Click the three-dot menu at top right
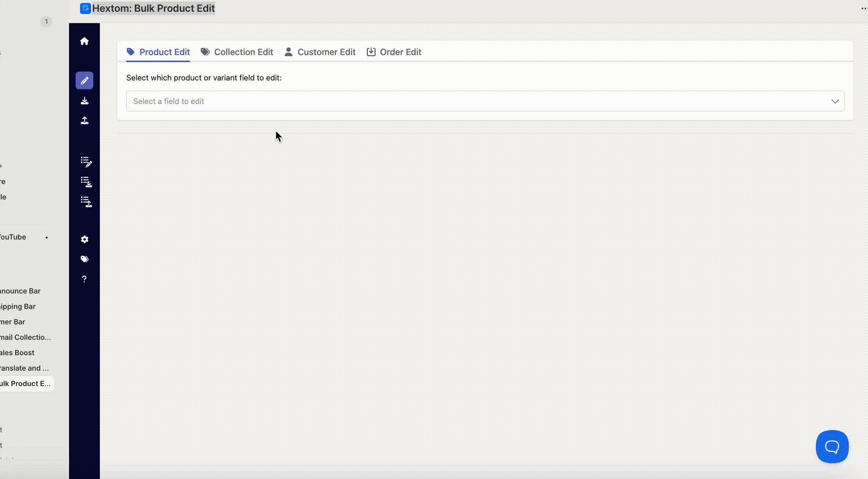868x479 pixels. [x=864, y=8]
